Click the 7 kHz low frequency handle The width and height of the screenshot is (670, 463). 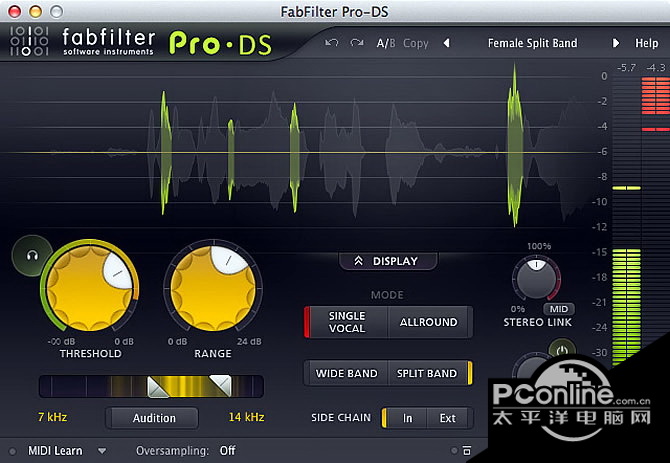pyautogui.click(x=158, y=387)
